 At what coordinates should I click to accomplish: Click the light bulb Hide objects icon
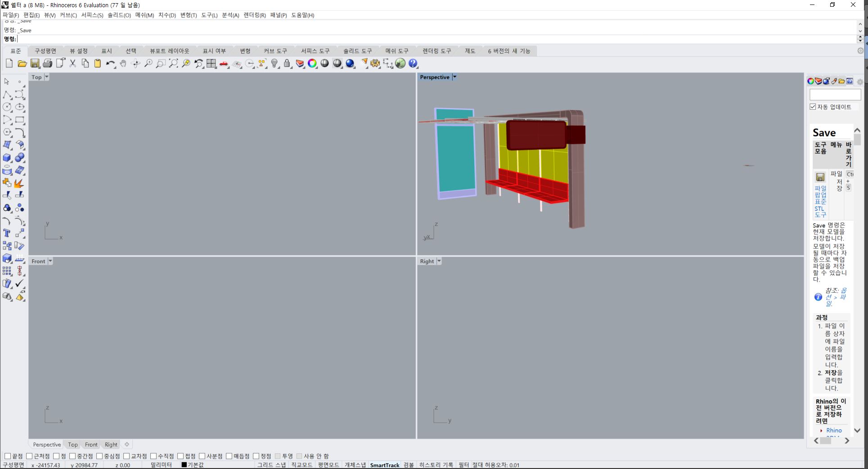pos(274,63)
